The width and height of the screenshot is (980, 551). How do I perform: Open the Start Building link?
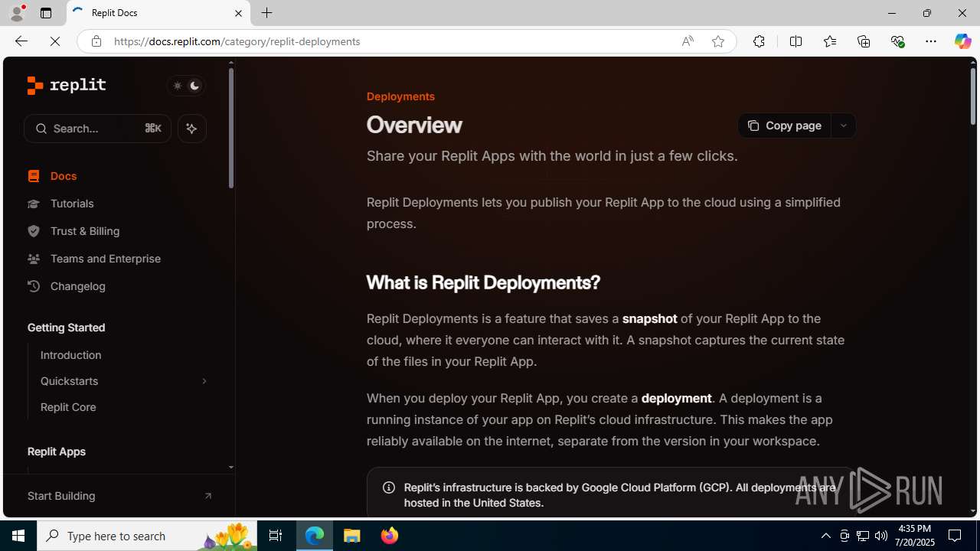click(x=61, y=496)
